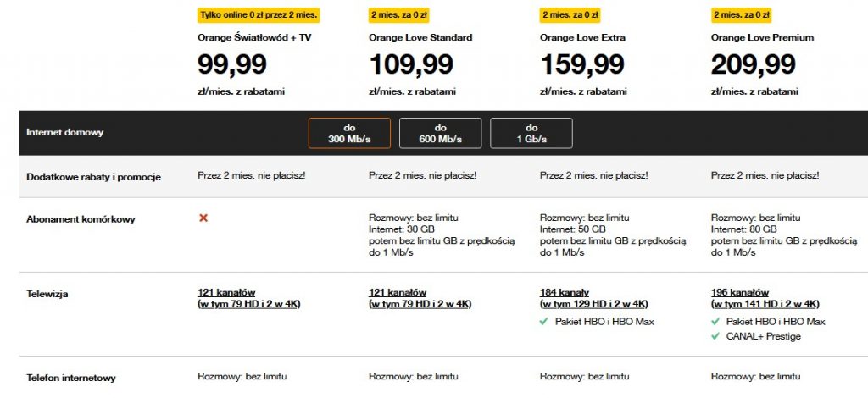The width and height of the screenshot is (868, 398).
Task: Click the yellow promo badge above Love Premium
Action: click(x=741, y=15)
